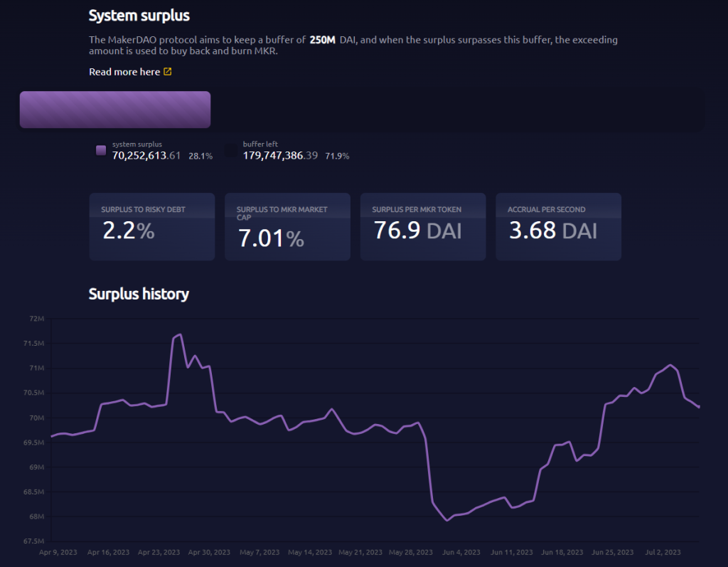Click the Surplus history heading

139,295
